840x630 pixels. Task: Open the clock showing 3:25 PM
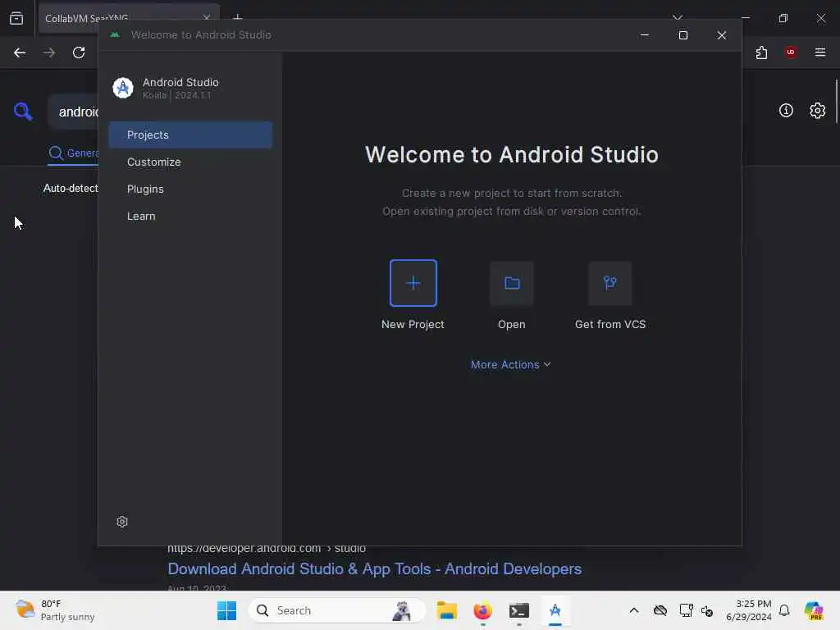click(x=749, y=610)
